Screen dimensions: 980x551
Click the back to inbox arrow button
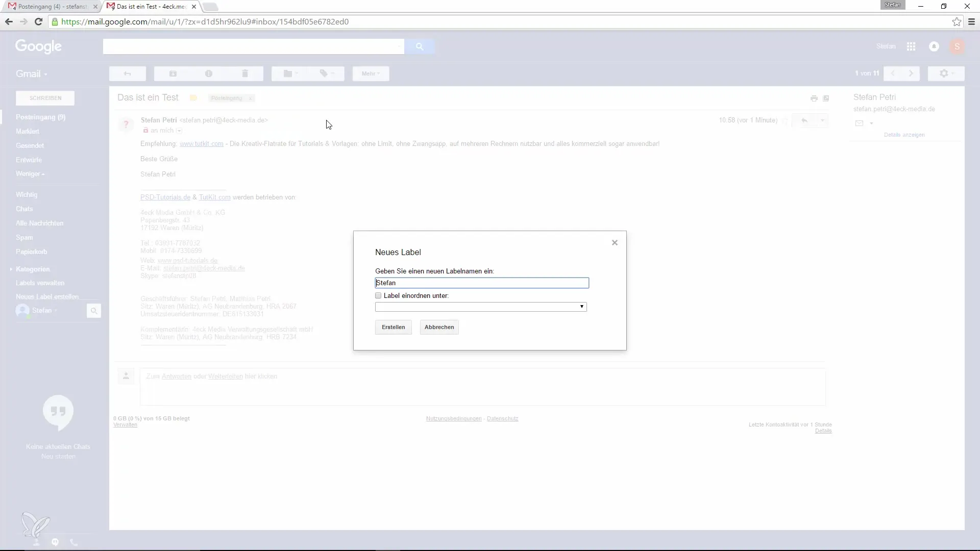128,73
